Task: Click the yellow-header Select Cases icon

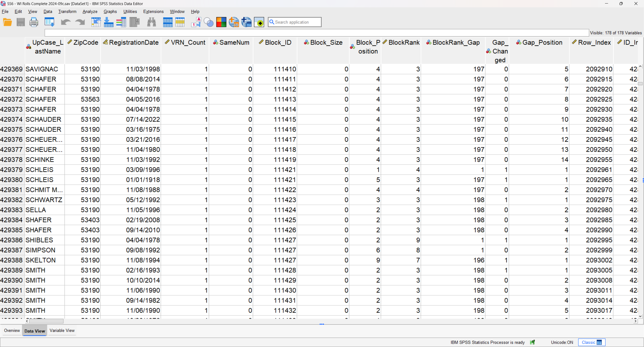Action: (x=180, y=22)
